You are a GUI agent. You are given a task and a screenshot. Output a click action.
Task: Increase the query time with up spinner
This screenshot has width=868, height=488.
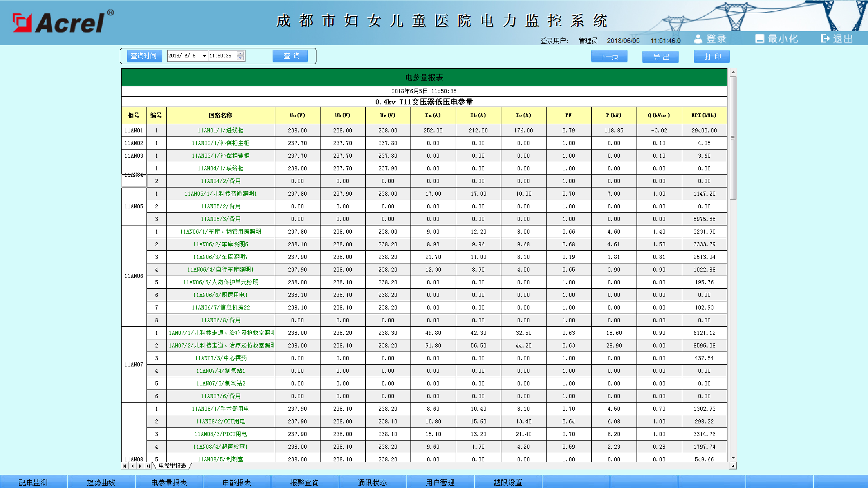tap(241, 54)
